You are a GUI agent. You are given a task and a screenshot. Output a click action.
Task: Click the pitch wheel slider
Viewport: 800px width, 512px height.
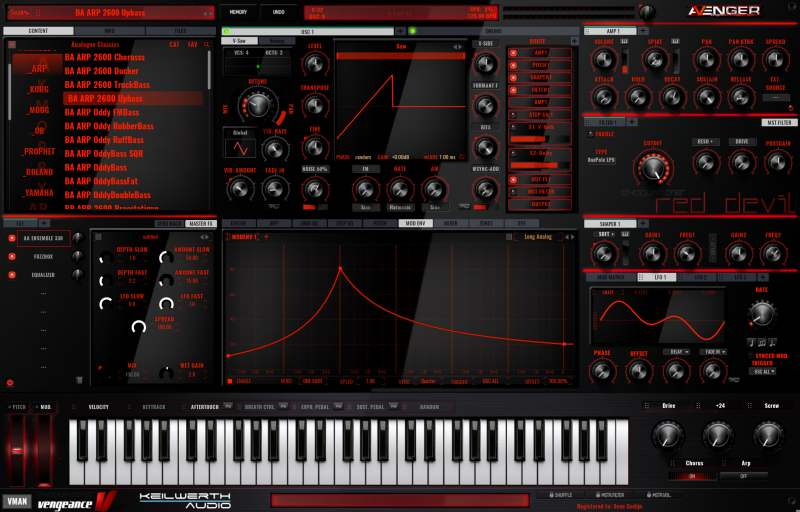pos(17,450)
